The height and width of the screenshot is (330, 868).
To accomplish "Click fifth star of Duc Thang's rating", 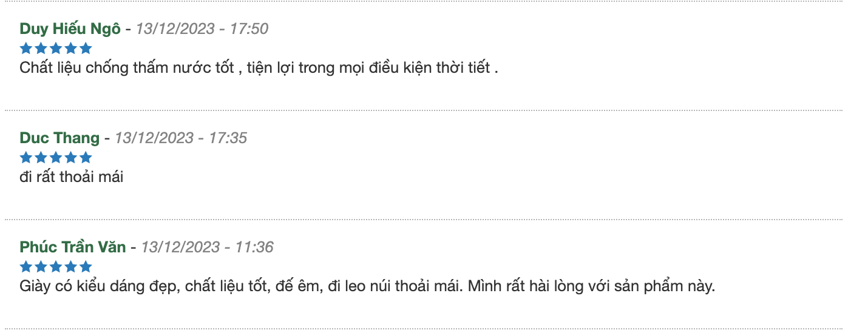I will (86, 158).
